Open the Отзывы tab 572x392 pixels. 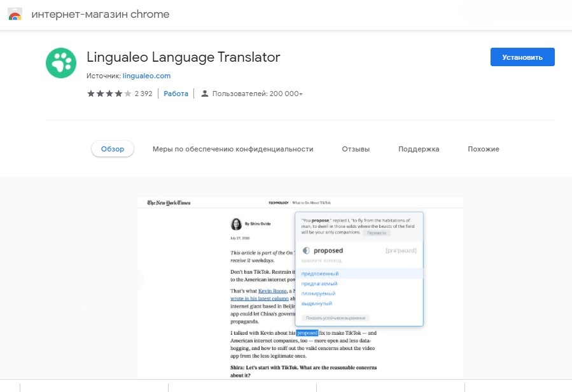356,149
